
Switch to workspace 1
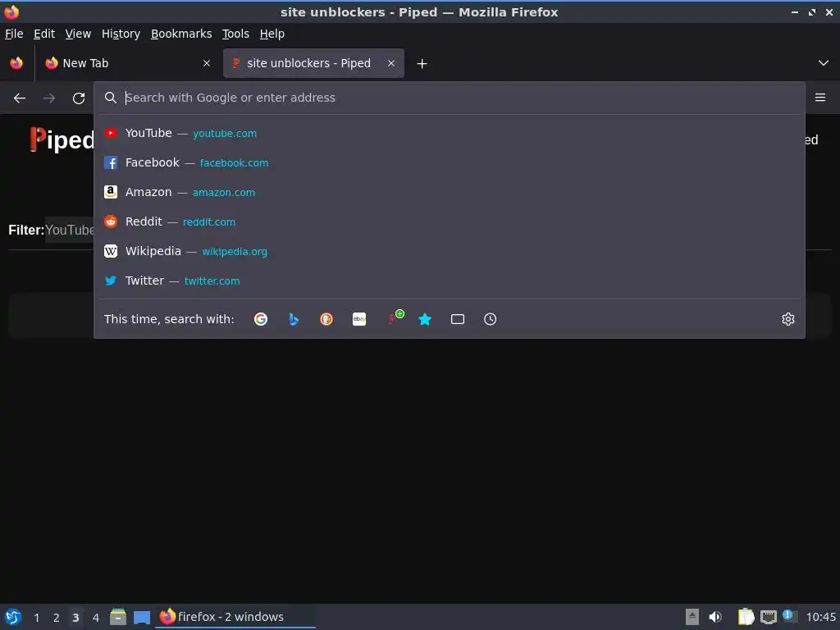[x=36, y=618]
